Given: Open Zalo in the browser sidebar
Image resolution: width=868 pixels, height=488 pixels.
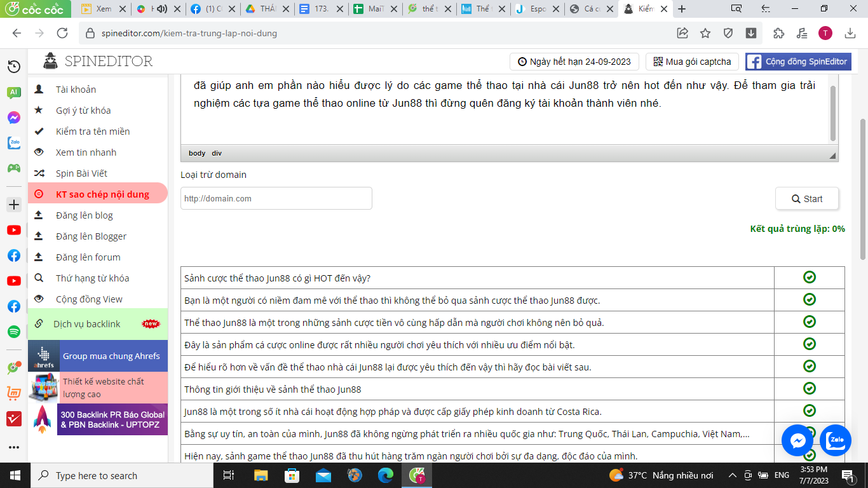Looking at the screenshot, I should tap(14, 143).
